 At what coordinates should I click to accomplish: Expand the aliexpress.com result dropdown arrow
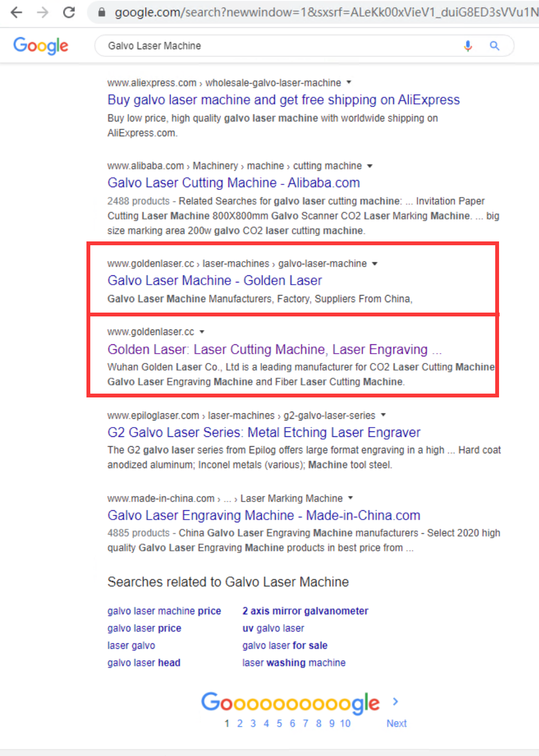tap(349, 83)
